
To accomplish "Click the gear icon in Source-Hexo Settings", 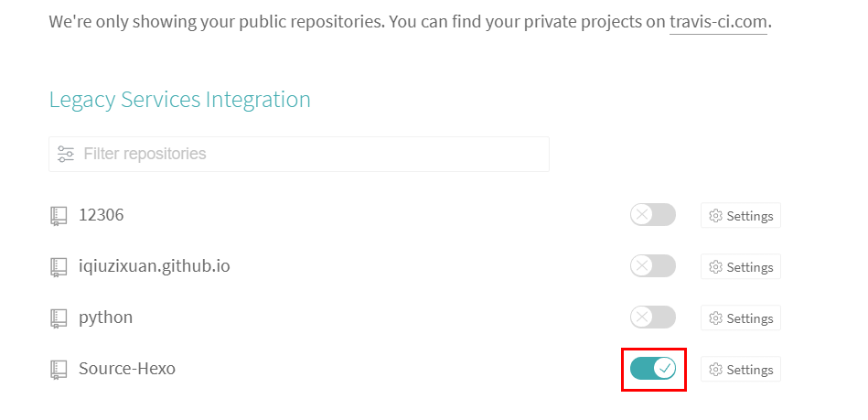I will click(x=716, y=370).
